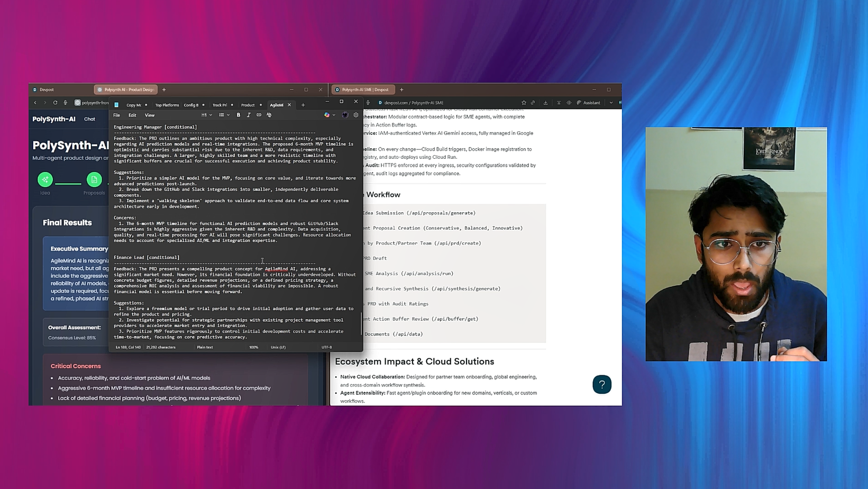Select Polysynth AI - Product Design tab
Screen dimensions: 868x489
coord(125,89)
